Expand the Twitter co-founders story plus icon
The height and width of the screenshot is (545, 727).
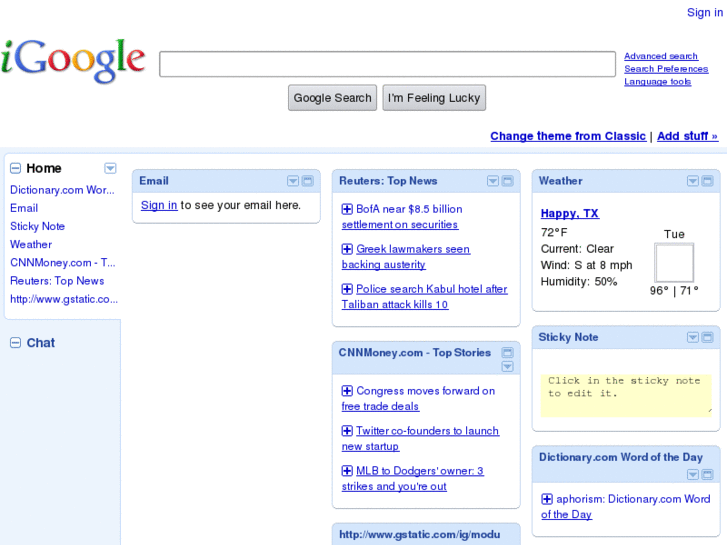pos(347,431)
